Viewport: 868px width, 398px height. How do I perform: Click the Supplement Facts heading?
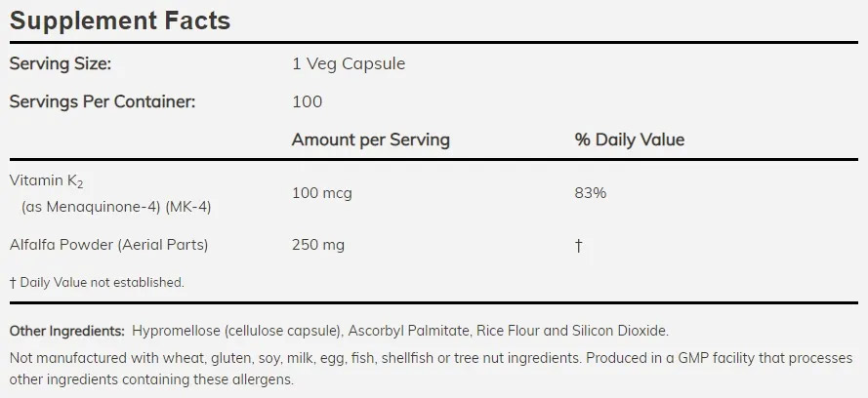tap(120, 20)
